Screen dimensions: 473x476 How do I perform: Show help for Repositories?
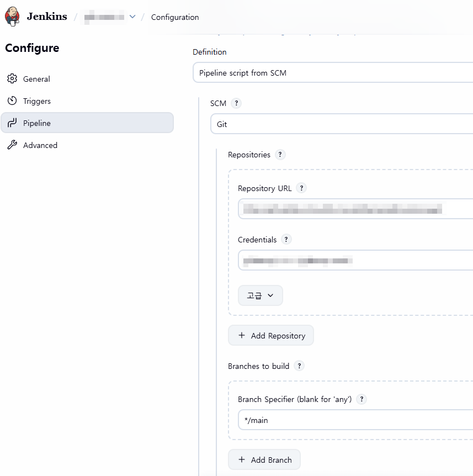[280, 155]
